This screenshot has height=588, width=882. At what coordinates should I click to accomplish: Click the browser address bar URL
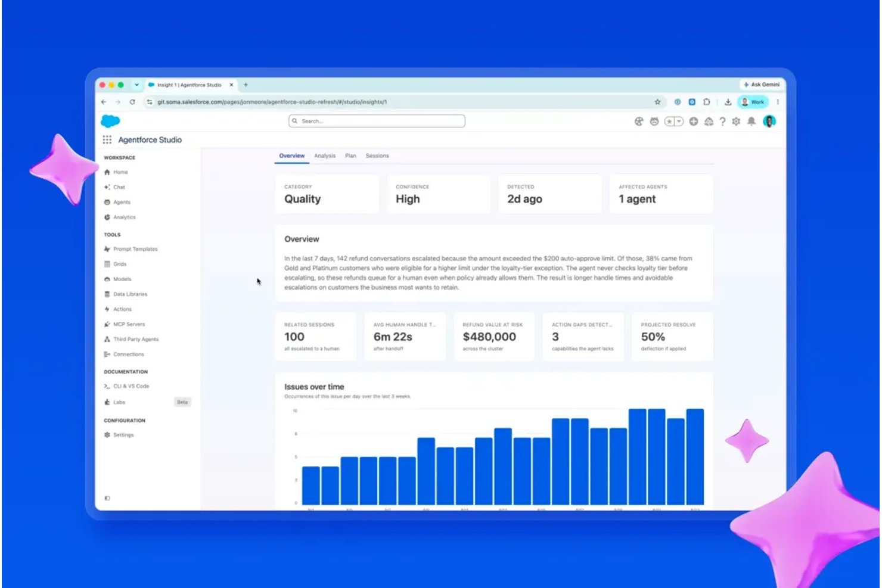(272, 102)
